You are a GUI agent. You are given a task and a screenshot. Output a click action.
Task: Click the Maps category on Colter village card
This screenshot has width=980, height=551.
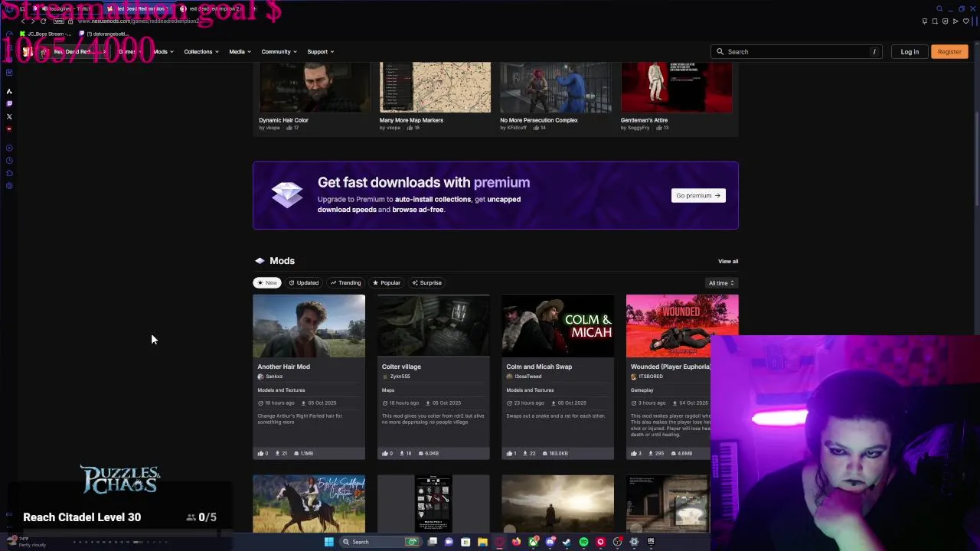[388, 390]
